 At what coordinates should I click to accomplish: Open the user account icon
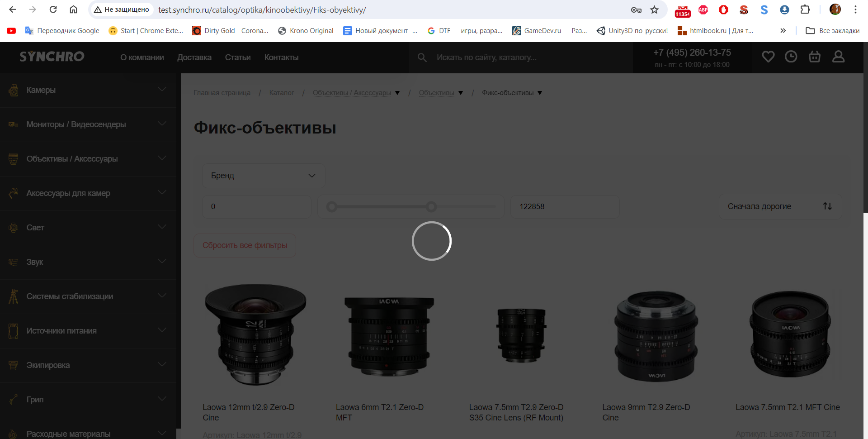click(x=838, y=57)
